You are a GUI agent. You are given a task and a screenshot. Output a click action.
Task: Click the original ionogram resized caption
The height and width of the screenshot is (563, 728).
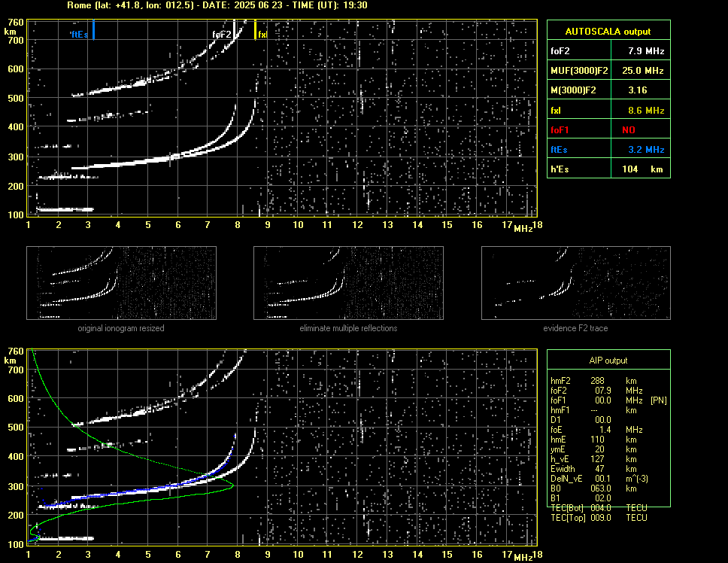[x=121, y=328]
